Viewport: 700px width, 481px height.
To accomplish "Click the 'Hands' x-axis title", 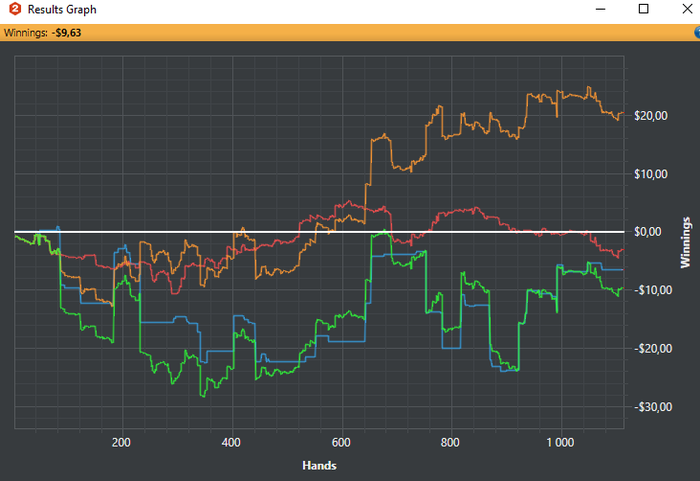I will (319, 466).
